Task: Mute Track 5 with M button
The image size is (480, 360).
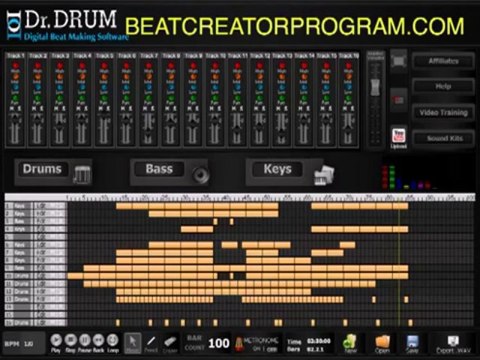Action: 101,109
